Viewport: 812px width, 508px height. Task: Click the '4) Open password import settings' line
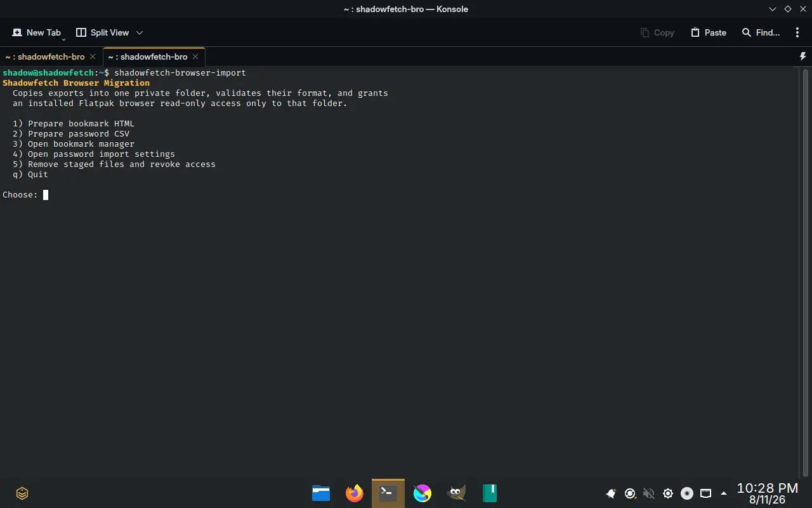tap(94, 154)
